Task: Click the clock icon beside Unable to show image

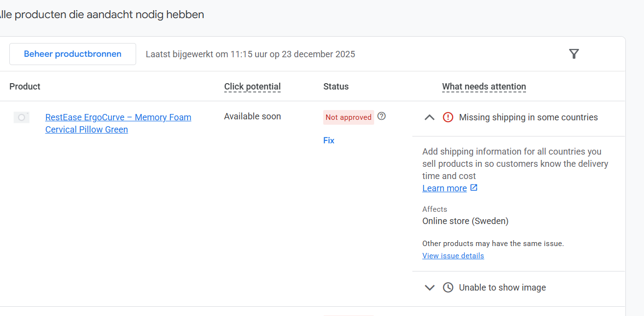Action: (448, 288)
